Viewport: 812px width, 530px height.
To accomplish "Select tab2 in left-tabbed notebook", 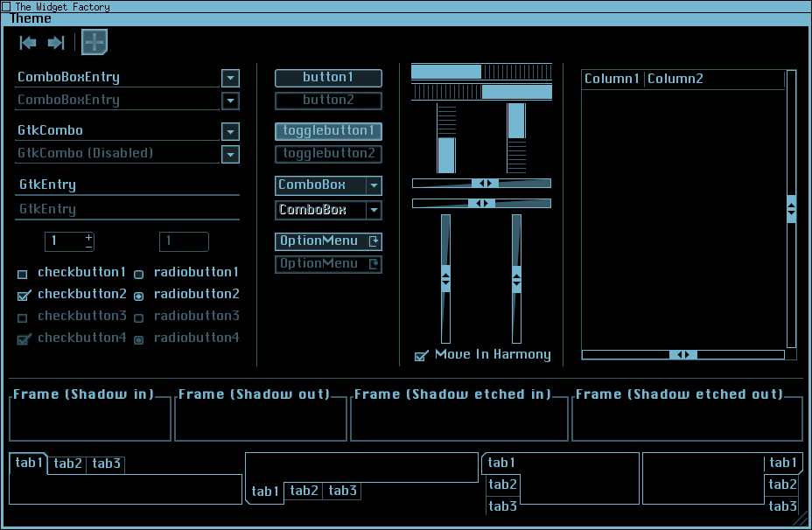I will (502, 485).
